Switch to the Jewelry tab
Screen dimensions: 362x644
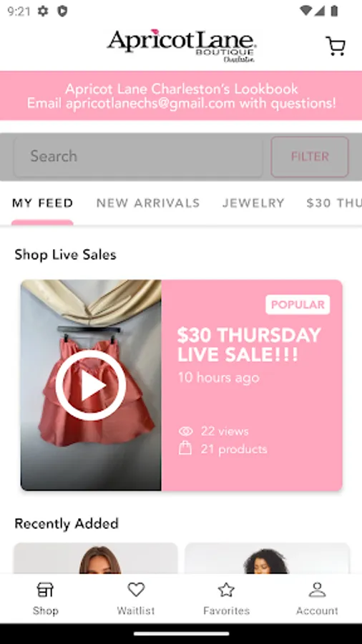(254, 203)
